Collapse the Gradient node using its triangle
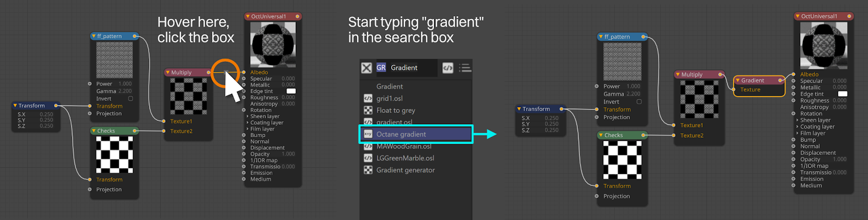868x220 pixels. point(738,81)
